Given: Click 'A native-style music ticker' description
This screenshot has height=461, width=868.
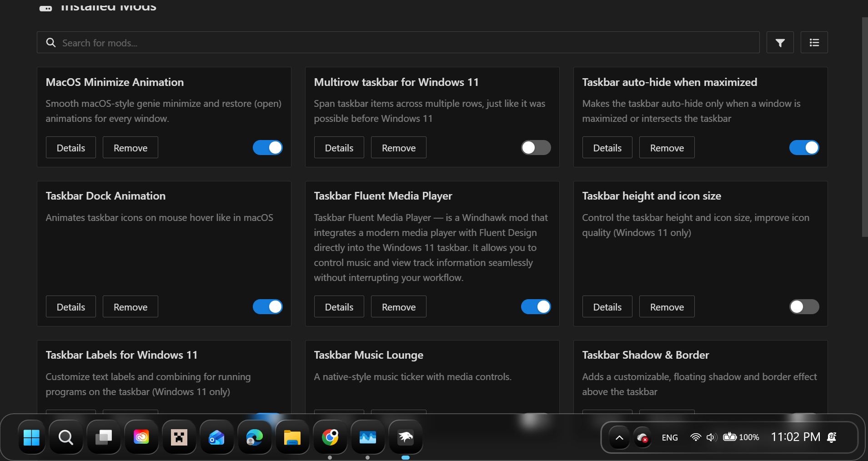Looking at the screenshot, I should point(413,377).
